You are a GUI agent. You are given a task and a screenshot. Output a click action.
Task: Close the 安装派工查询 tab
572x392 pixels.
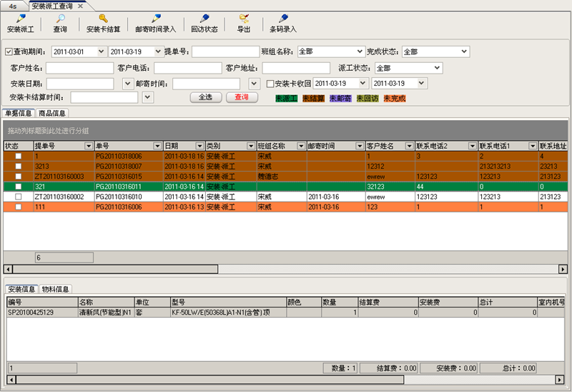[80, 5]
